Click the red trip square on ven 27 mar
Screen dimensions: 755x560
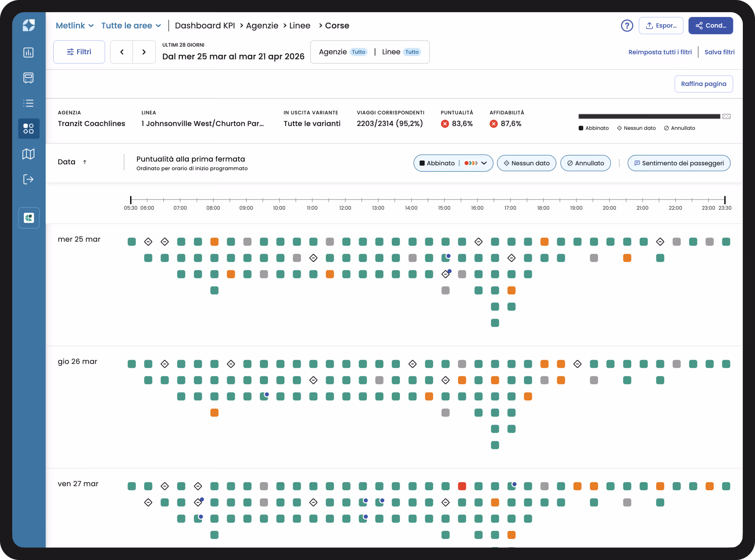point(462,486)
